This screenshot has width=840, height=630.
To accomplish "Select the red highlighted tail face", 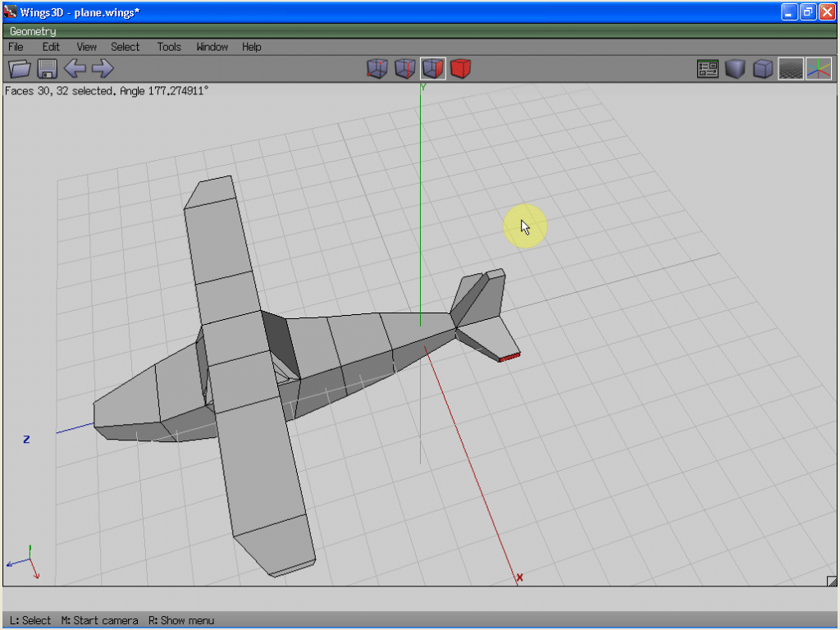I will [x=509, y=358].
